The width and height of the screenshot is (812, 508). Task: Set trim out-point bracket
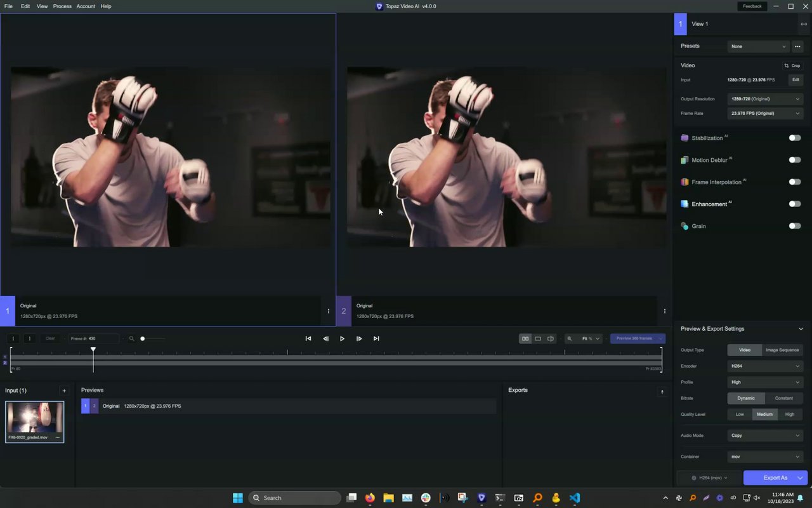(29, 338)
